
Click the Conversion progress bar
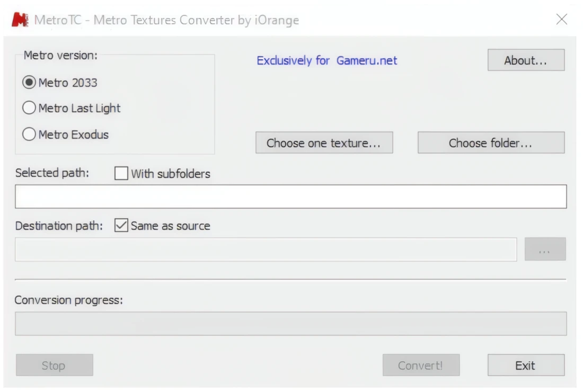click(x=290, y=323)
